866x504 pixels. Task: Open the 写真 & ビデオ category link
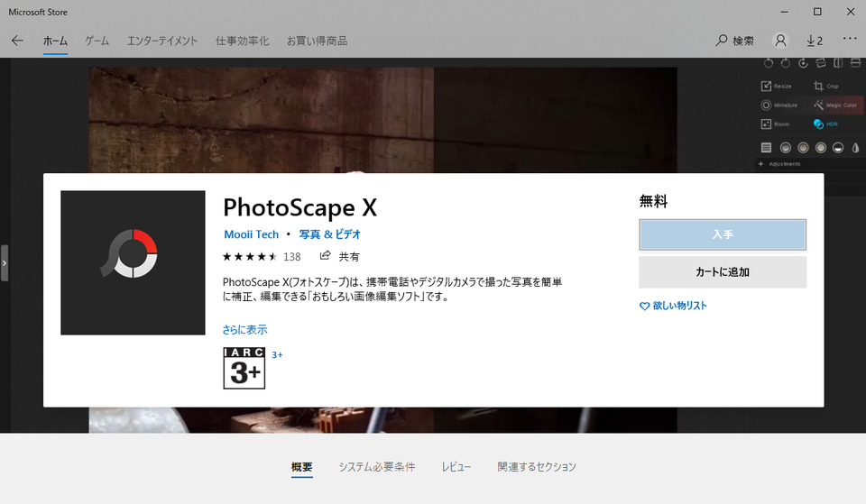(330, 234)
